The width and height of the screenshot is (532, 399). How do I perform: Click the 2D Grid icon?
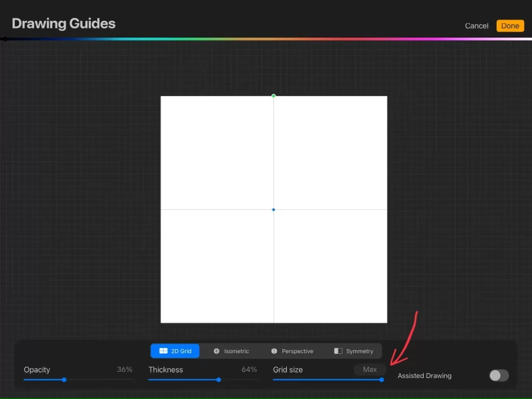point(163,351)
